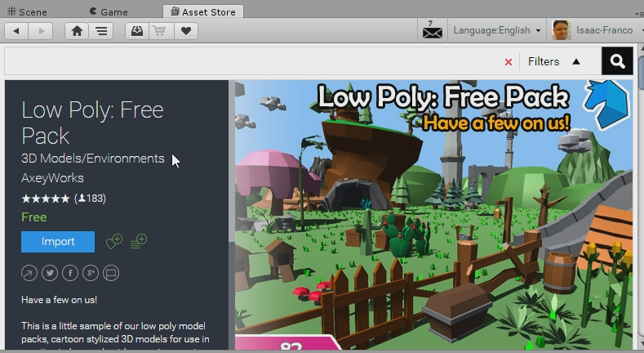Click 'Have a few on us!' description text
The image size is (644, 353).
pyautogui.click(x=59, y=300)
